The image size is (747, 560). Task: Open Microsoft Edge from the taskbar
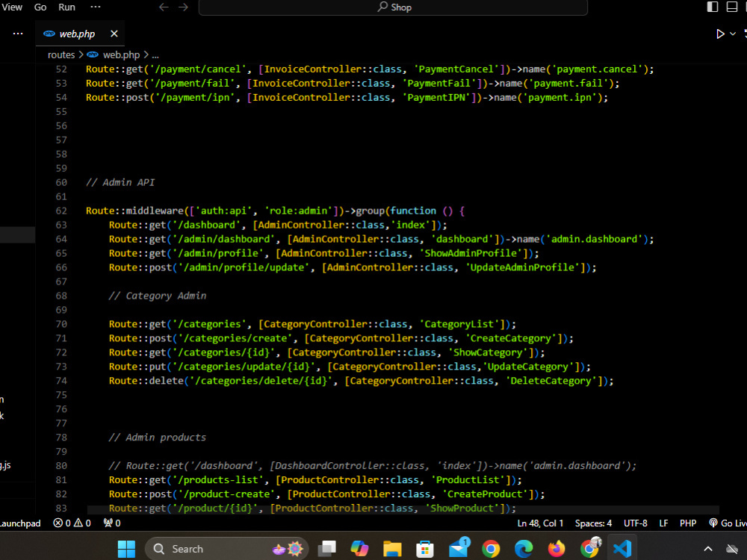pyautogui.click(x=524, y=549)
